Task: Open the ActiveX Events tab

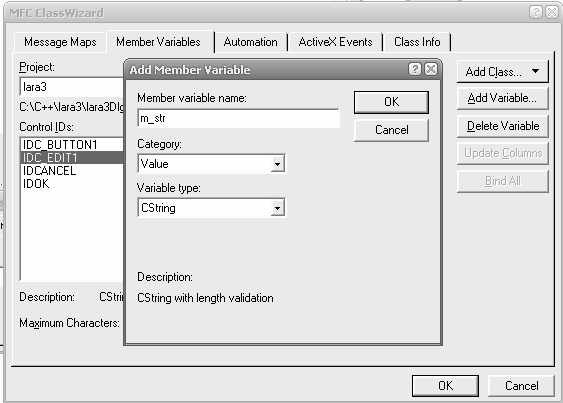Action: pyautogui.click(x=335, y=42)
